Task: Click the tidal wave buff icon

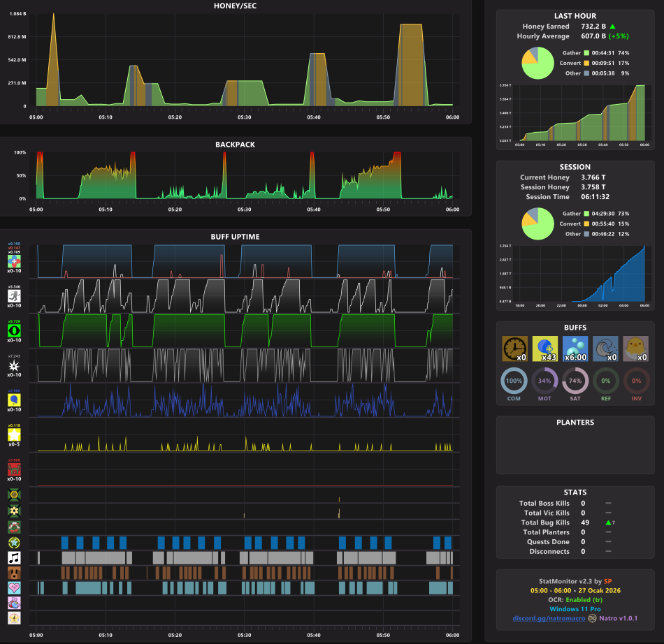Action: tap(605, 349)
